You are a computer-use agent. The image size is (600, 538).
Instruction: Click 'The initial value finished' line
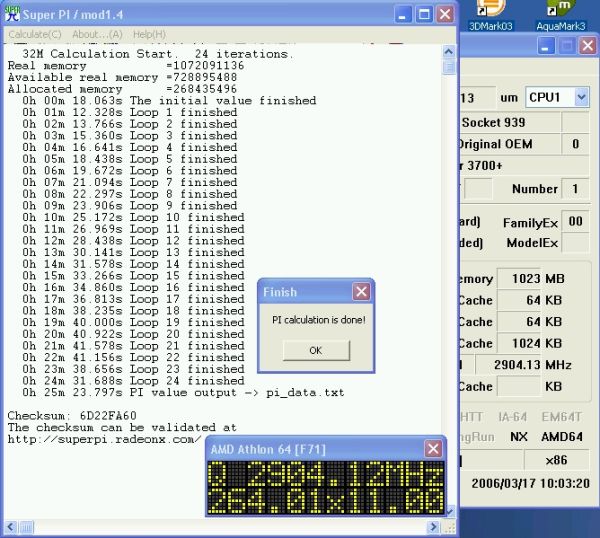pos(169,101)
